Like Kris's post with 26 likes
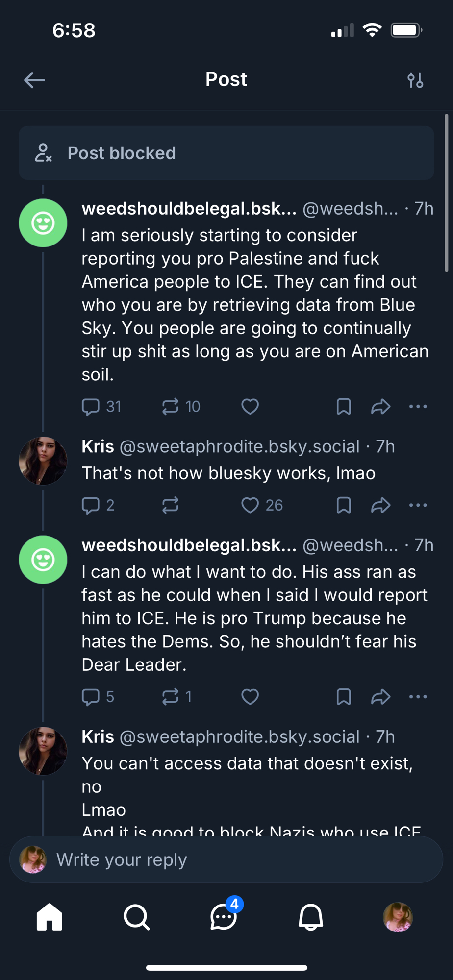The image size is (453, 980). point(250,505)
